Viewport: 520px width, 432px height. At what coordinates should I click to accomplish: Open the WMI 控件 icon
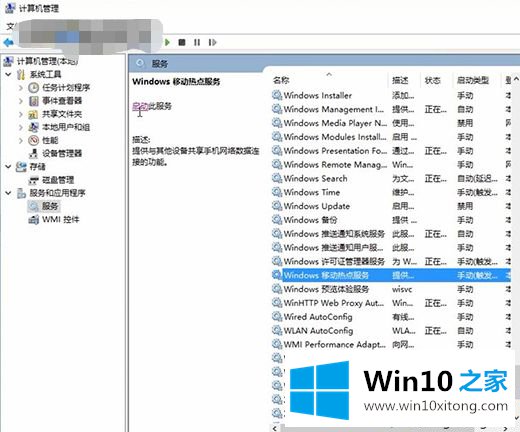[x=33, y=219]
